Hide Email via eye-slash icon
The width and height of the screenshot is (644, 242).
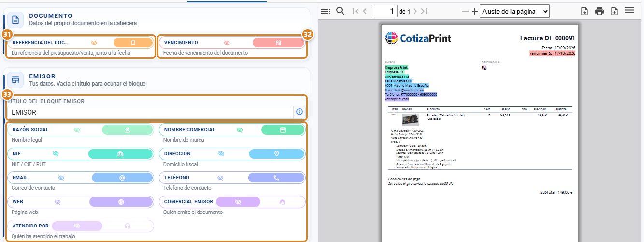[x=61, y=178]
